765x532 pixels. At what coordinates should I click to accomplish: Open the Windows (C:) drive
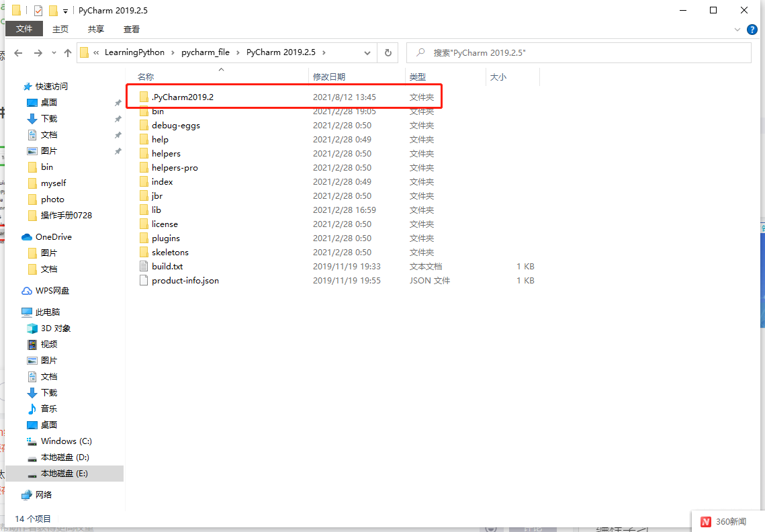66,441
